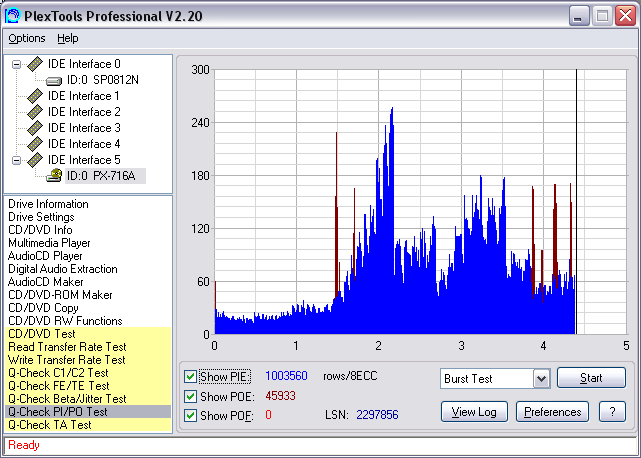Screen dimensions: 641x458
Task: Click the IDE Interface 2 chip icon
Action: 35,112
